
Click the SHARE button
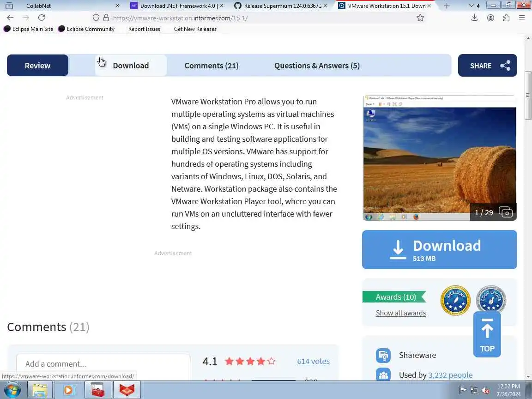point(488,66)
